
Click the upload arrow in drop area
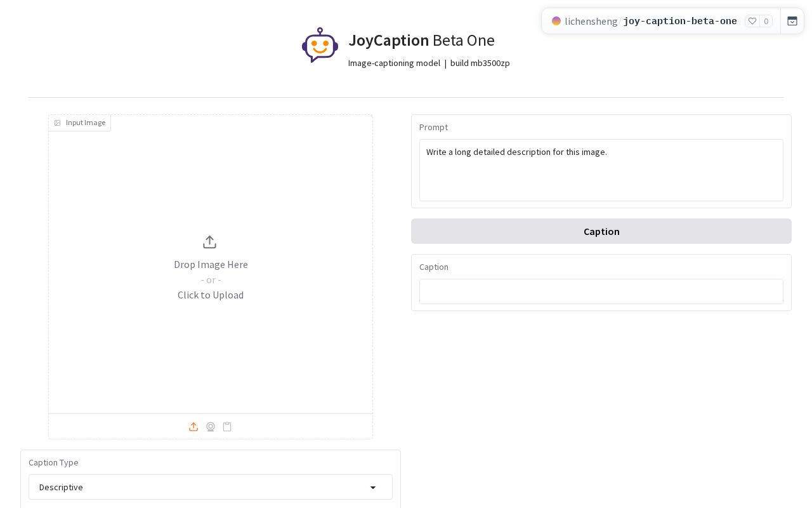(x=210, y=242)
